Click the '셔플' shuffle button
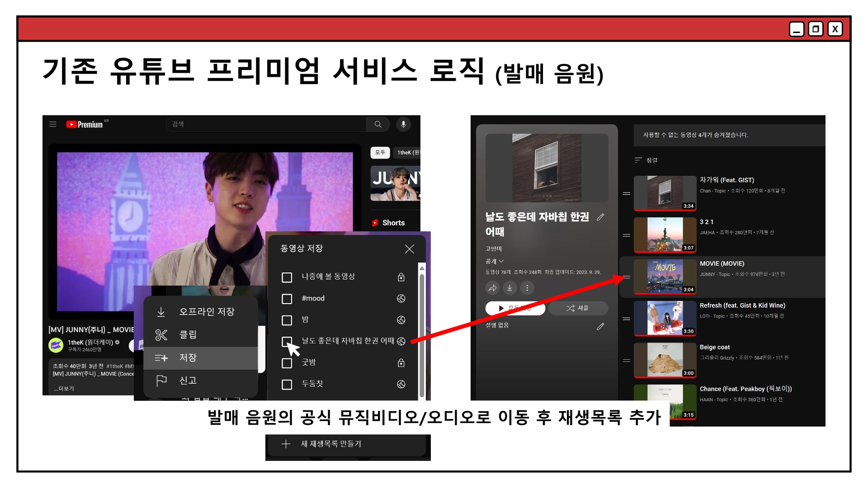The width and height of the screenshot is (868, 488). [578, 308]
